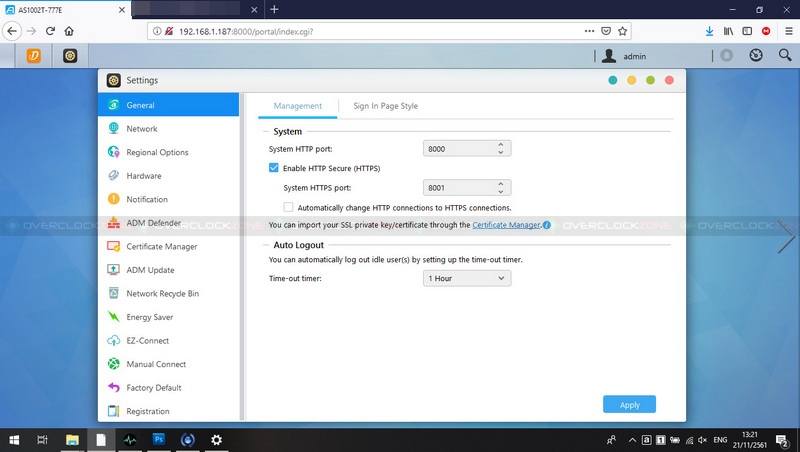Select AS1002T-777E browser tab
The height and width of the screenshot is (452, 800).
click(65, 10)
